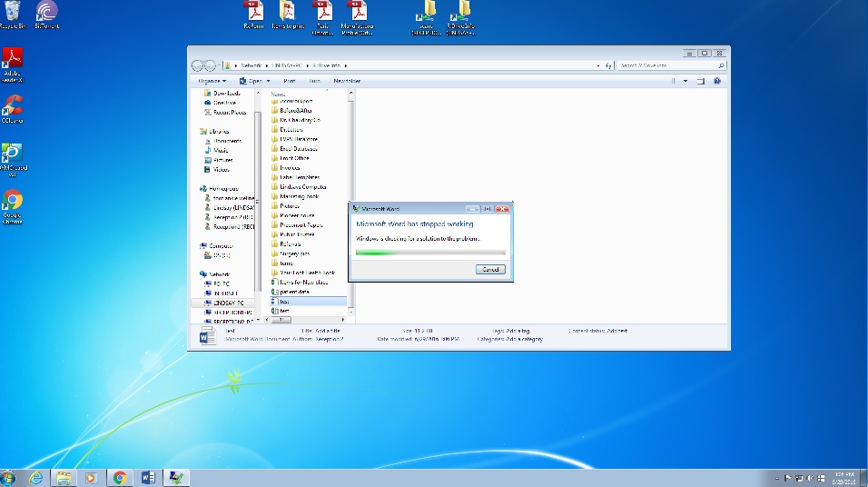Select Videos library in navigation pane

coord(216,170)
